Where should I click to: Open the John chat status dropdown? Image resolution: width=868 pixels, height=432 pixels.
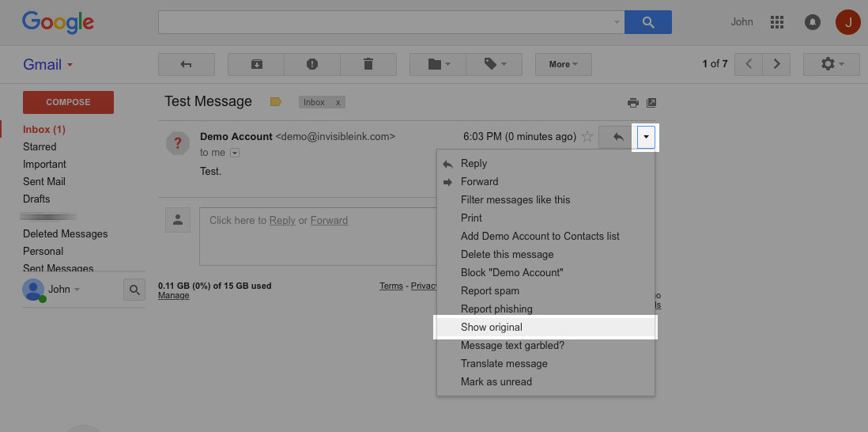click(64, 289)
